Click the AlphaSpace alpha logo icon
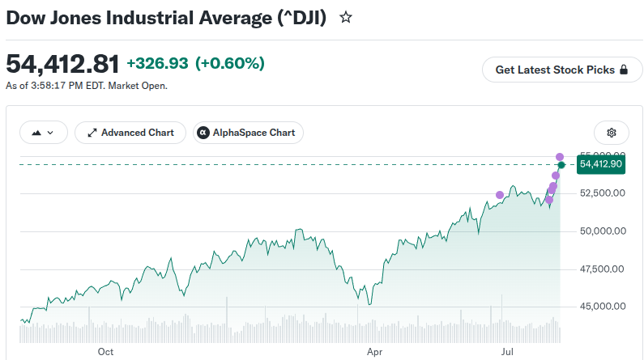Image resolution: width=644 pixels, height=360 pixels. (x=203, y=133)
